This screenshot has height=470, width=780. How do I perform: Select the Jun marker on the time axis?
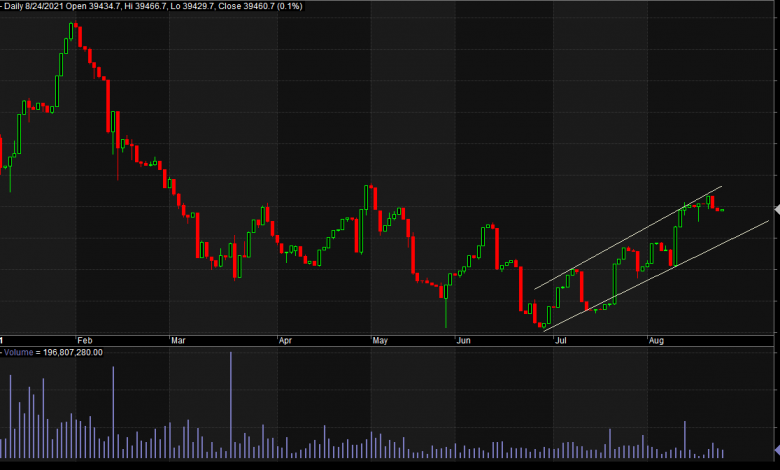pos(464,340)
